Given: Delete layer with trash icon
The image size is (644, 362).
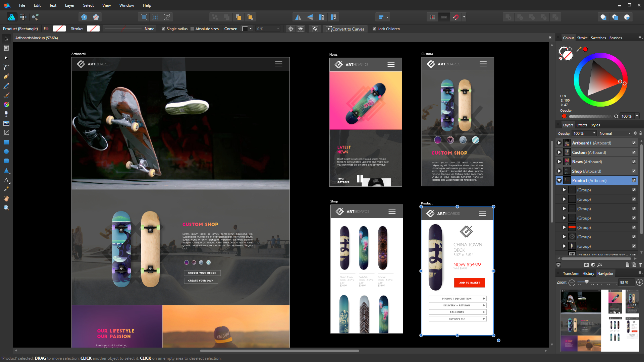Looking at the screenshot, I should pos(641,265).
